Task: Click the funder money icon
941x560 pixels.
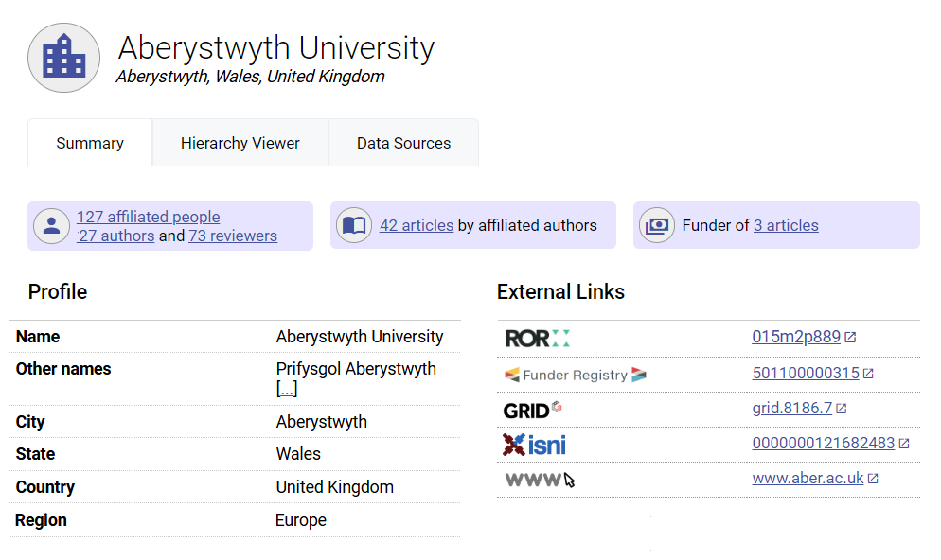Action: [x=657, y=226]
